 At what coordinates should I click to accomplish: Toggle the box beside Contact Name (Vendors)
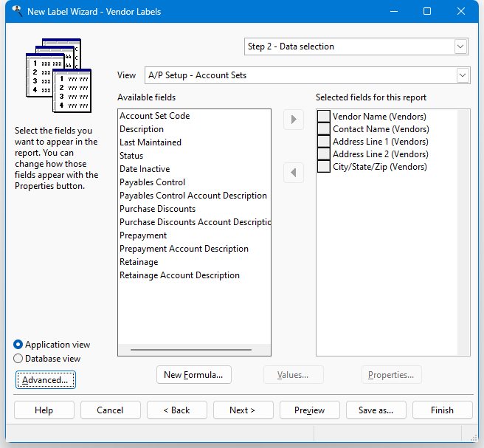coord(324,128)
